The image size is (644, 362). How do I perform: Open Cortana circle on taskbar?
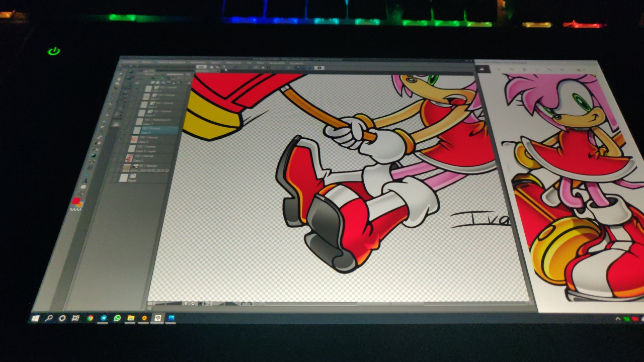pyautogui.click(x=62, y=318)
